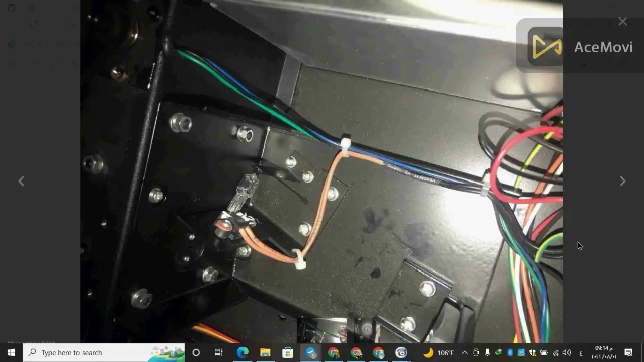Open Windows Security shield tray icon
This screenshot has height=362, width=644.
[532, 353]
